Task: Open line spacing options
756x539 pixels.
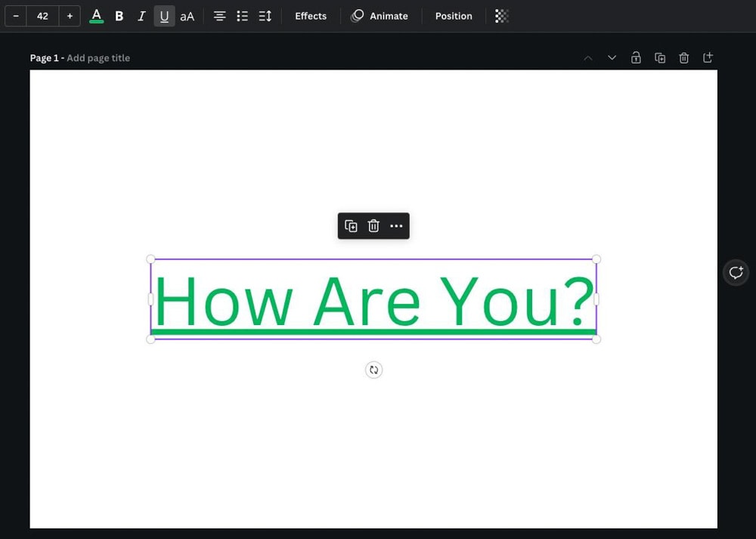Action: point(265,16)
